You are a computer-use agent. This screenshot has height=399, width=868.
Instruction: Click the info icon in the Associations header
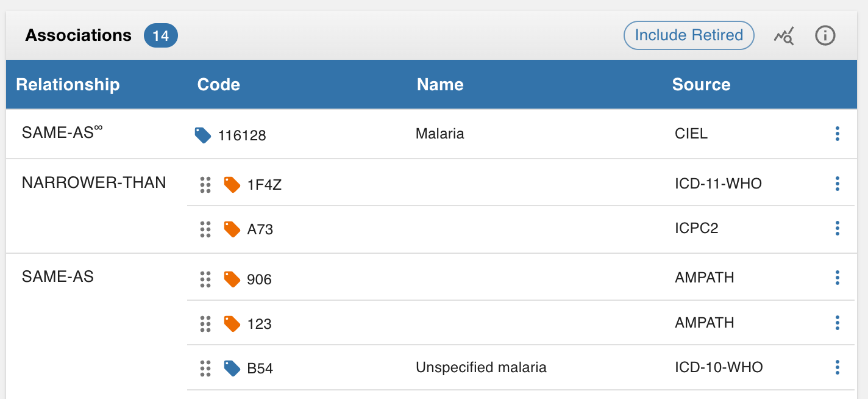[x=825, y=35]
